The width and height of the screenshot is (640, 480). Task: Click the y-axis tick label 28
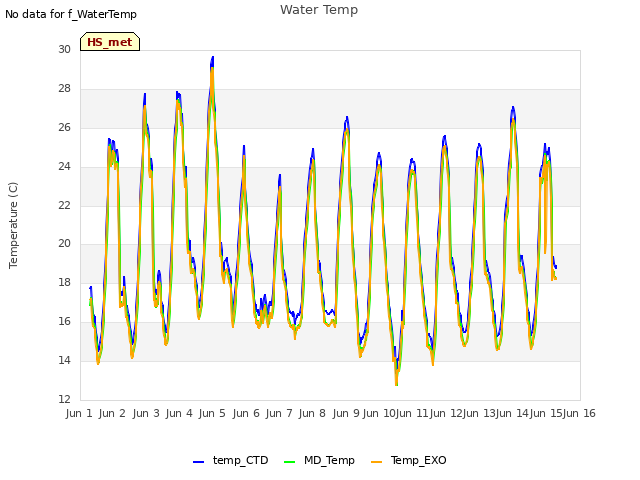click(64, 89)
